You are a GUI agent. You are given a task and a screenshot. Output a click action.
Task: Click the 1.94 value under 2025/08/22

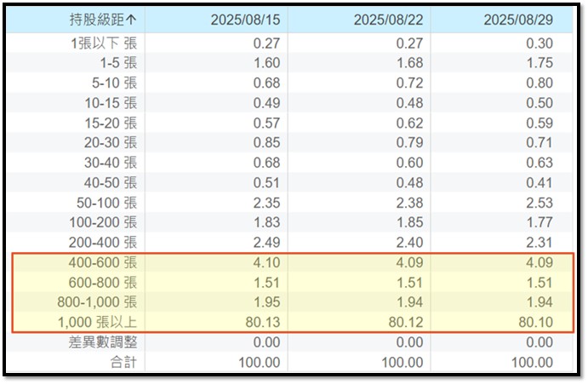pyautogui.click(x=410, y=302)
